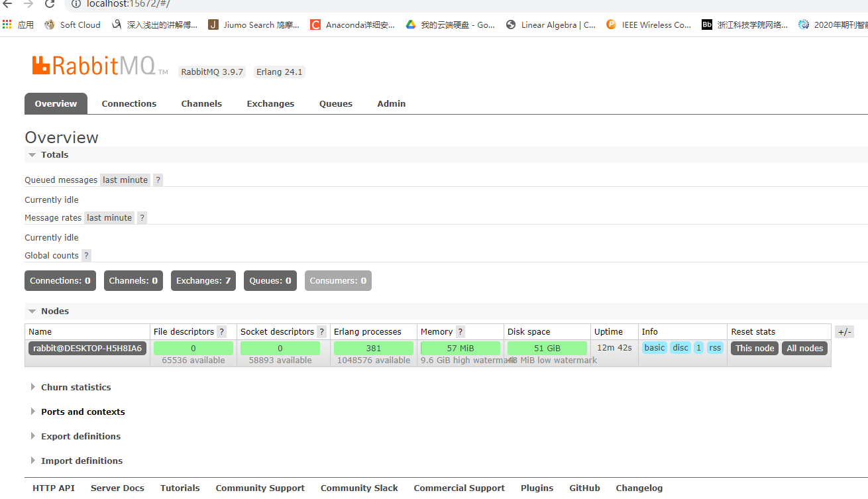Image resolution: width=868 pixels, height=499 pixels.
Task: Open the GitHub link
Action: (584, 488)
